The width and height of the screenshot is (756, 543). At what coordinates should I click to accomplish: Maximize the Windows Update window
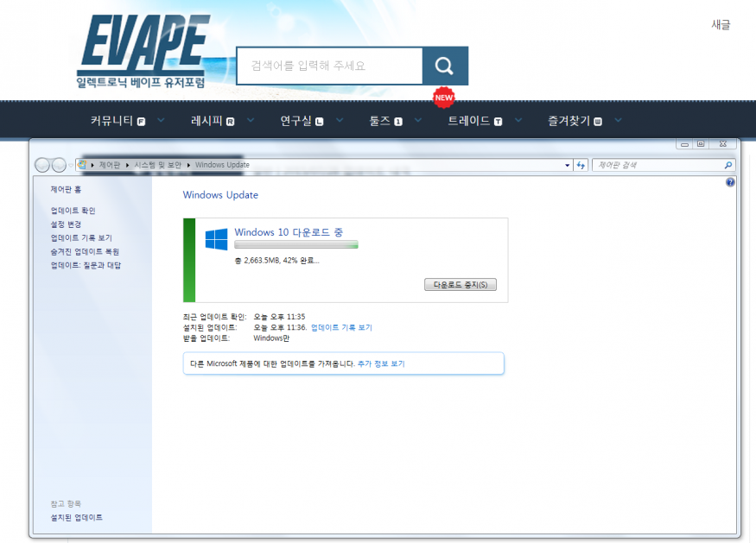(x=701, y=143)
